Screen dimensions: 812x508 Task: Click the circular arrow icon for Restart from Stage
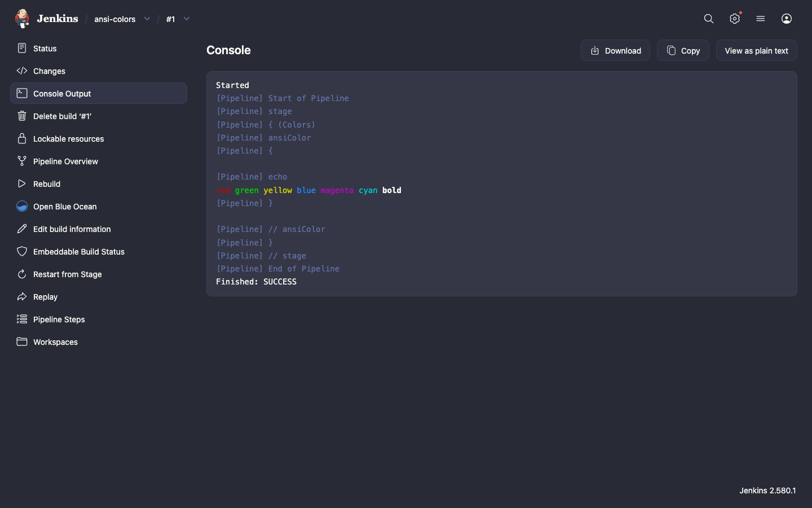22,274
